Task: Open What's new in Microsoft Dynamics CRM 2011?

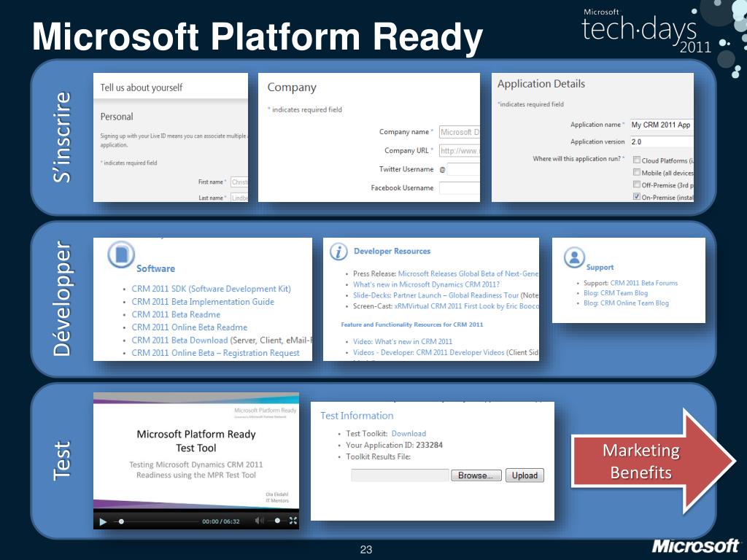Action: [x=426, y=284]
